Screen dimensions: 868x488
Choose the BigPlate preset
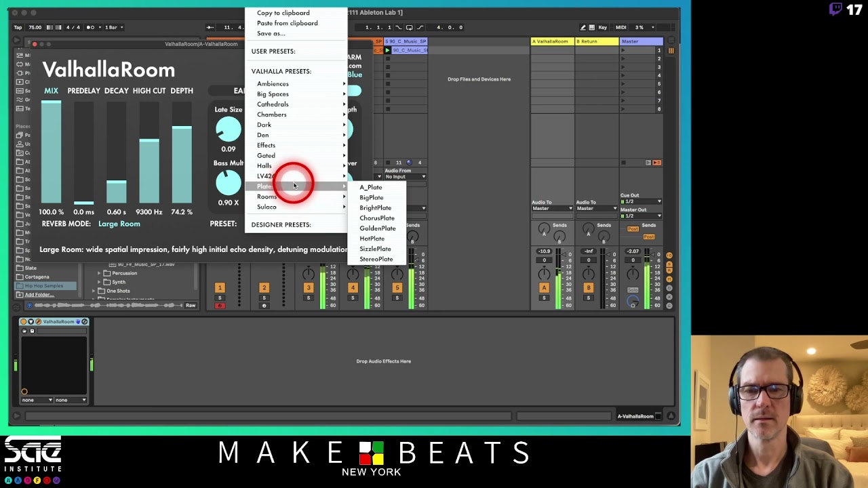(372, 197)
